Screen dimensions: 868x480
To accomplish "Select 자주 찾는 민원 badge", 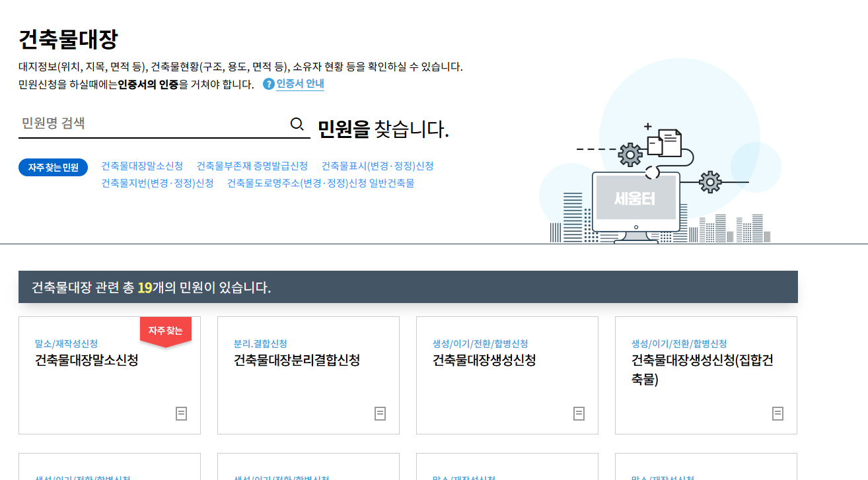I will pyautogui.click(x=53, y=167).
